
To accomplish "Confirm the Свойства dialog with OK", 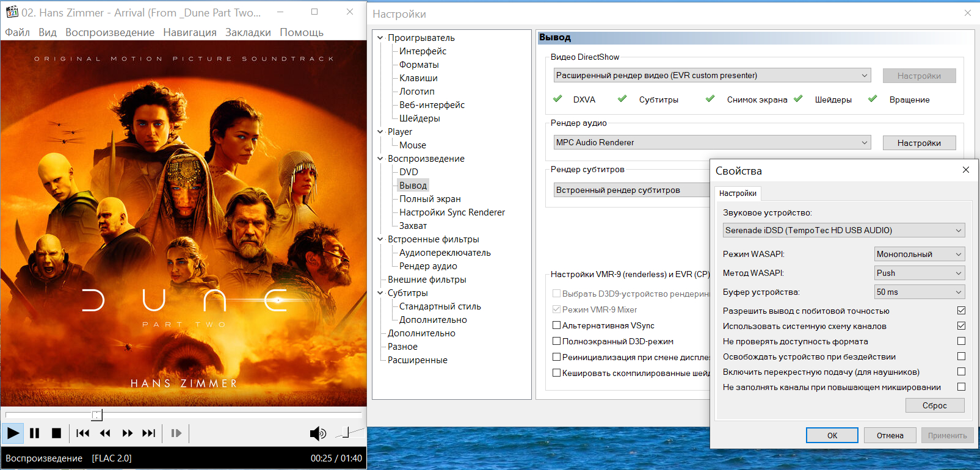I will (x=832, y=435).
